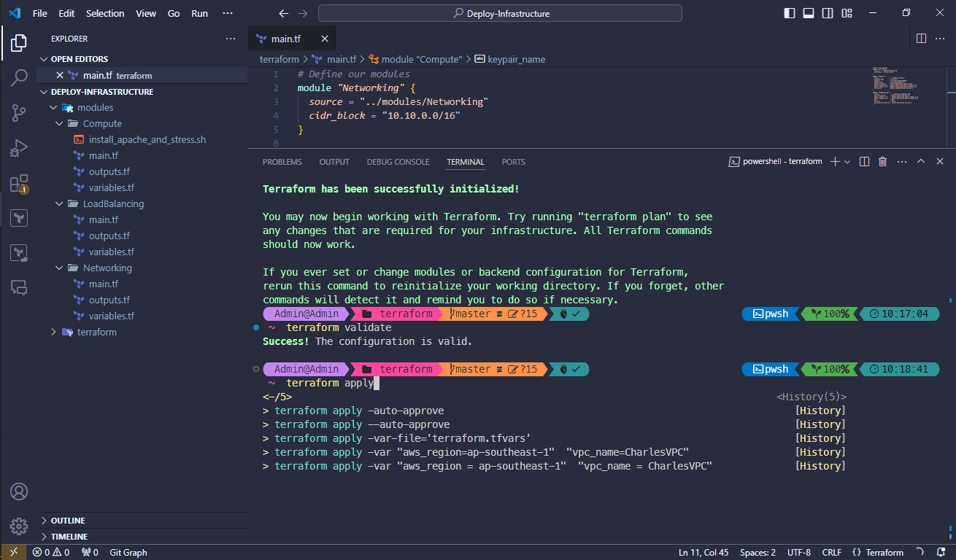Split the editor to the right
956x560 pixels.
click(x=921, y=39)
